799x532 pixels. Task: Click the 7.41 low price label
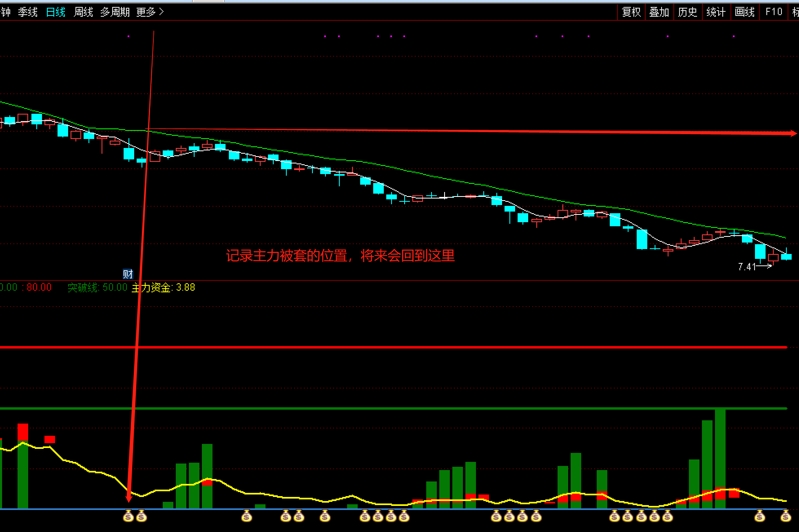click(x=747, y=267)
